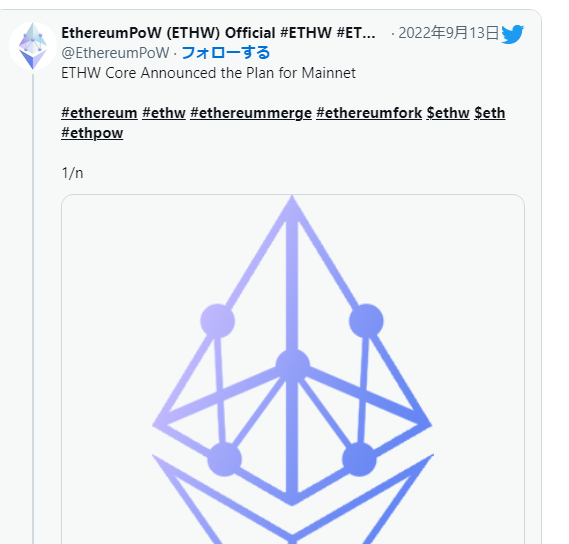This screenshot has height=544, width=569.
Task: Open the @EthereumPoW handle link
Action: coord(115,53)
